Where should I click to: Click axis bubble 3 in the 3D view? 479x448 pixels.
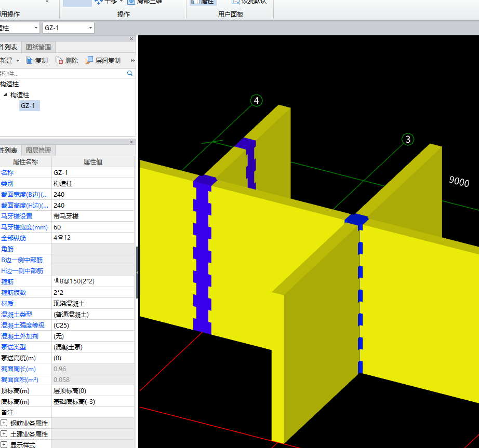(408, 140)
